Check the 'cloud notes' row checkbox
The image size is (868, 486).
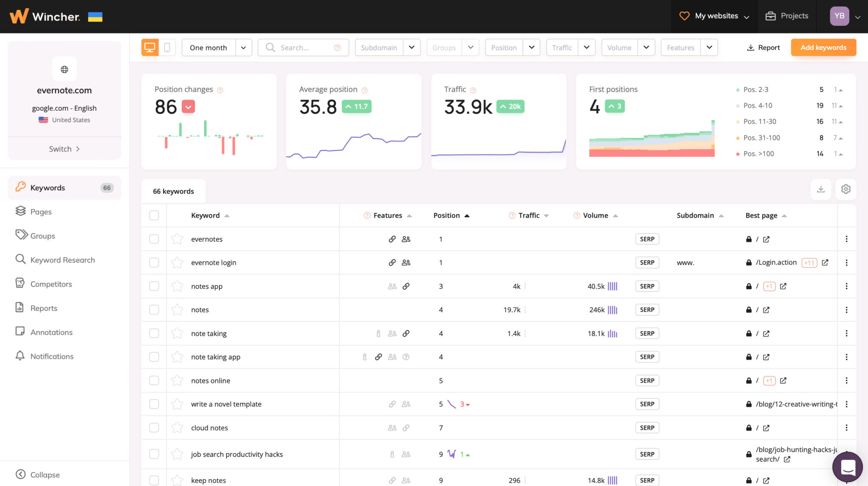coord(154,428)
